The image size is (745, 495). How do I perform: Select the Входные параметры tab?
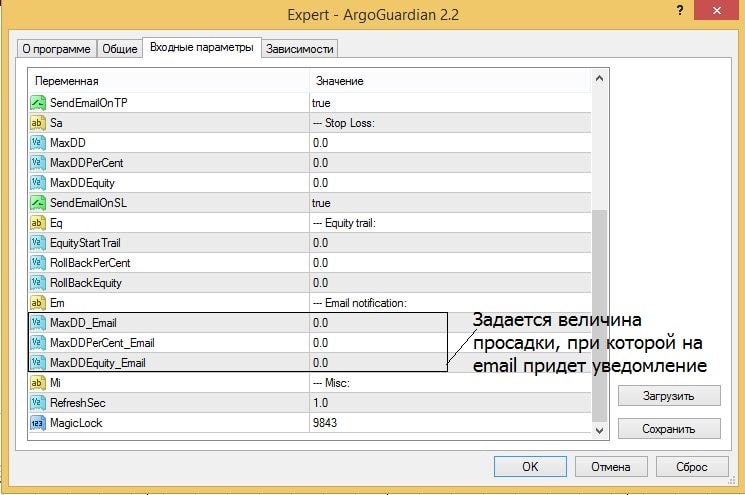202,48
